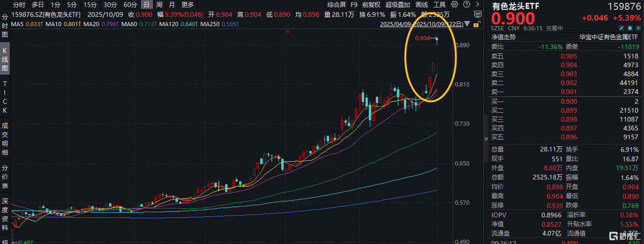Click the 画线 drawing tool button
This screenshot has width=644, height=244.
click(421, 5)
